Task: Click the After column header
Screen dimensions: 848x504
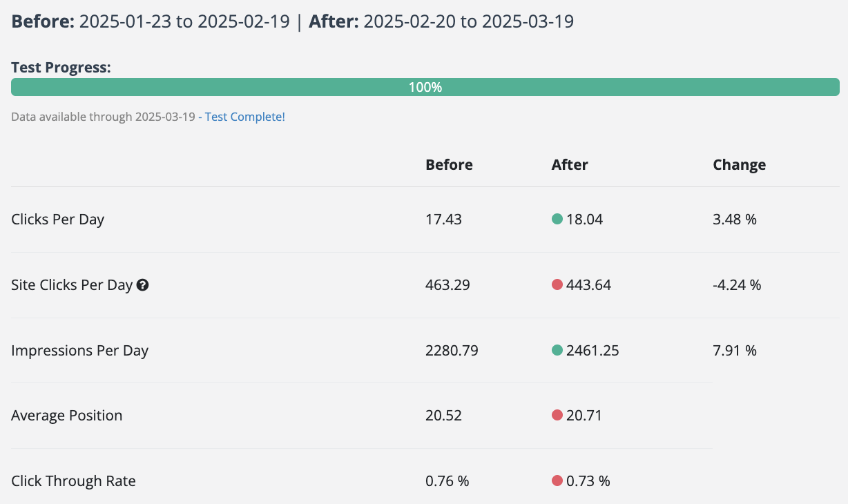Action: 570,165
